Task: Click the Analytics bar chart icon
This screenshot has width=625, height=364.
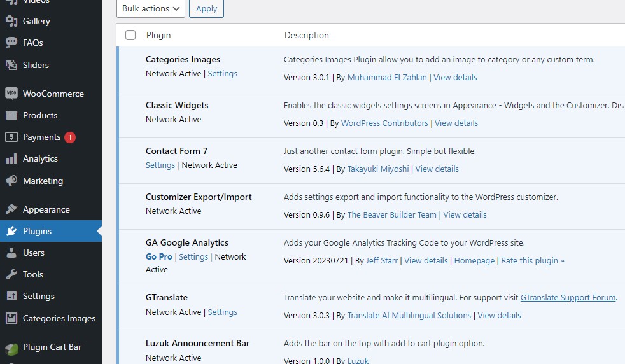Action: click(11, 158)
